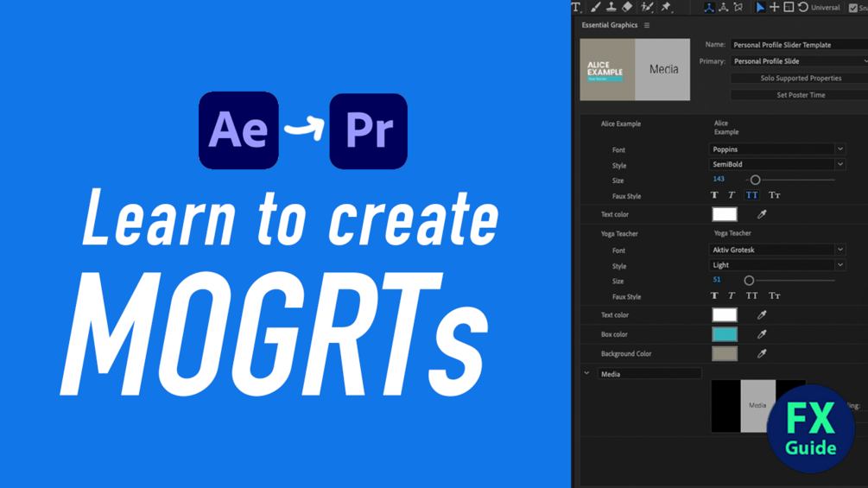Collapse the Media group chevron
Image resolution: width=868 pixels, height=488 pixels.
(x=586, y=373)
